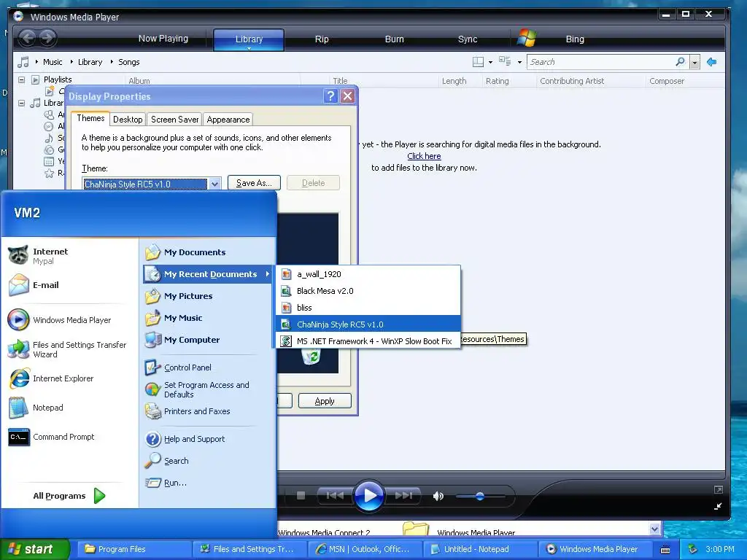747x560 pixels.
Task: Sort by the Contributing Artist column
Action: point(591,81)
